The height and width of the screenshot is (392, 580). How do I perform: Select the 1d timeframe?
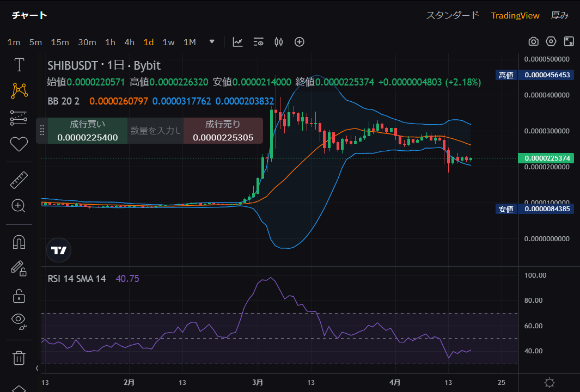149,42
